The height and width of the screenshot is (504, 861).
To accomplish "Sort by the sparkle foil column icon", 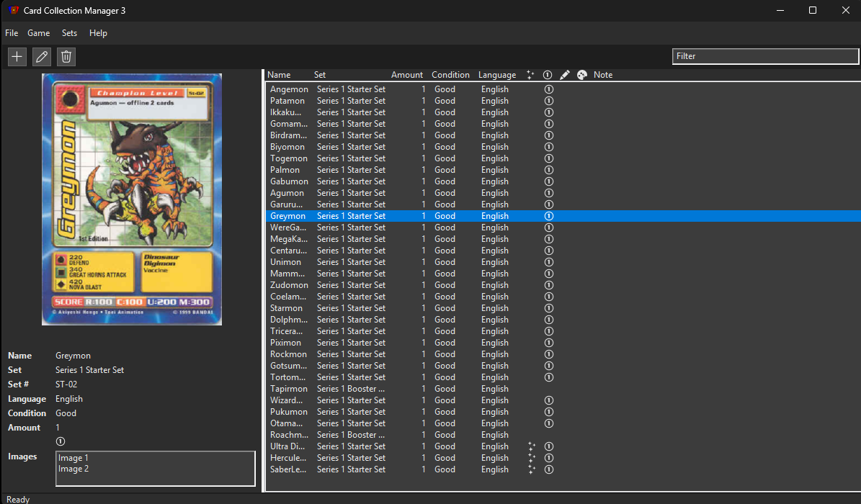I will coord(530,75).
